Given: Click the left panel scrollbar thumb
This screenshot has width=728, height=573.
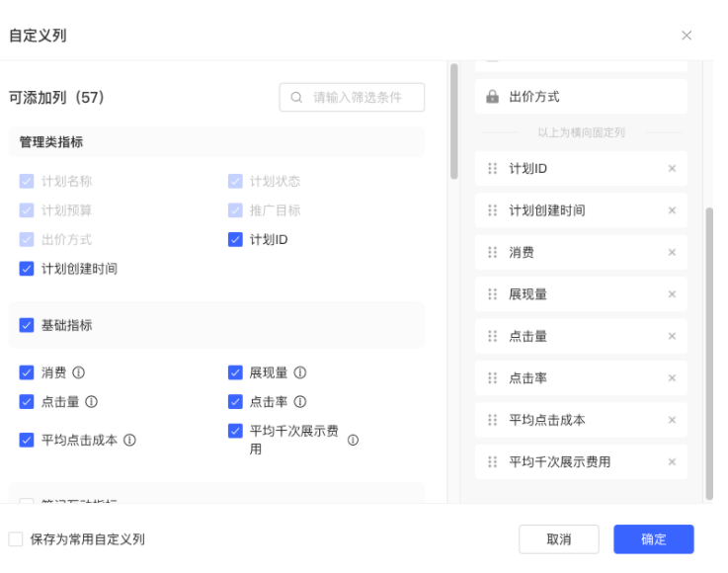Looking at the screenshot, I should pyautogui.click(x=454, y=122).
